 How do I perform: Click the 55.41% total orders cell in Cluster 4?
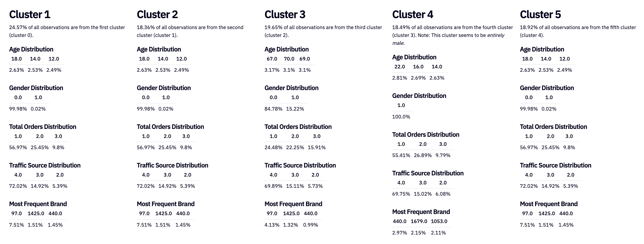point(401,155)
